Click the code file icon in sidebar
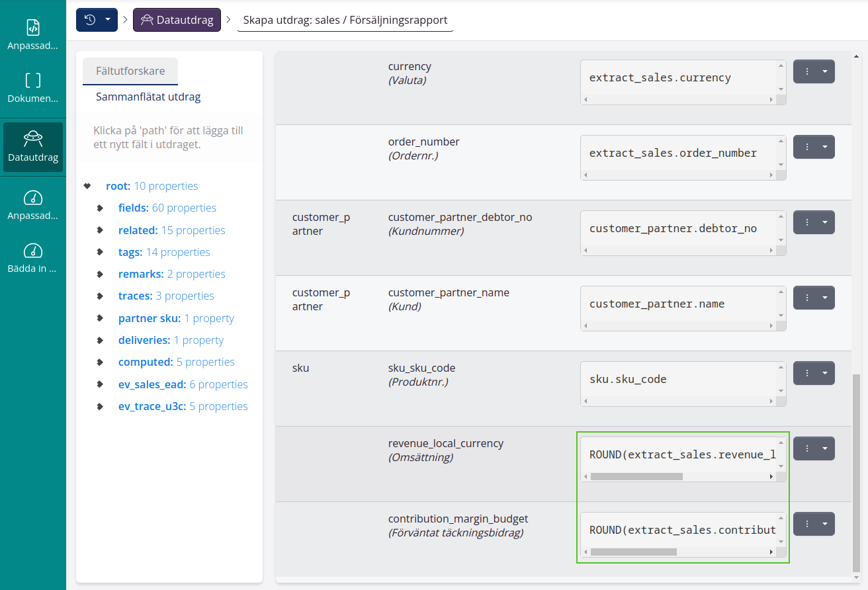Viewport: 868px width, 590px height. coord(33,27)
